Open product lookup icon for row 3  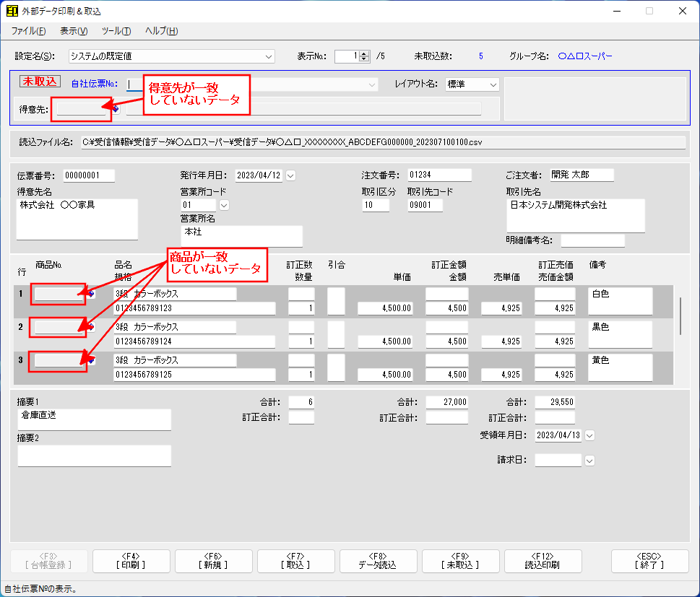click(91, 360)
